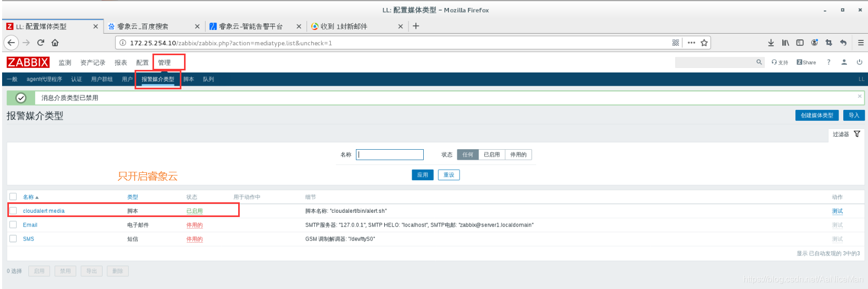Open the Firefox account icon
Viewport: 868px width, 289px height.
click(814, 43)
